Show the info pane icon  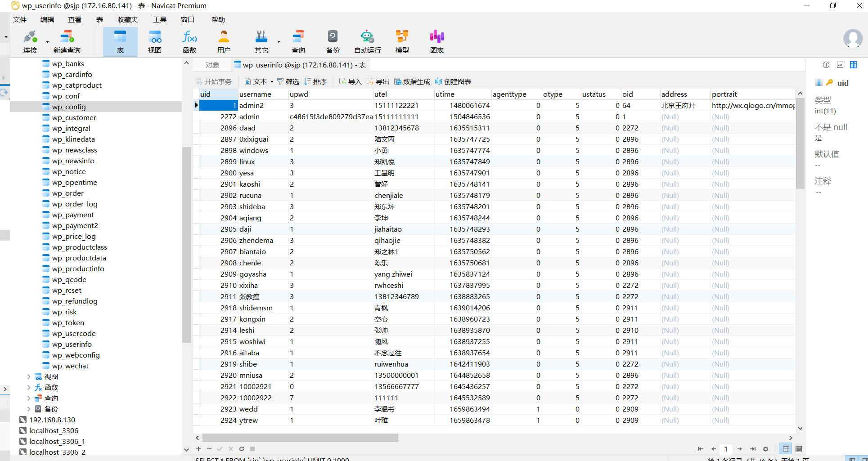tap(826, 65)
